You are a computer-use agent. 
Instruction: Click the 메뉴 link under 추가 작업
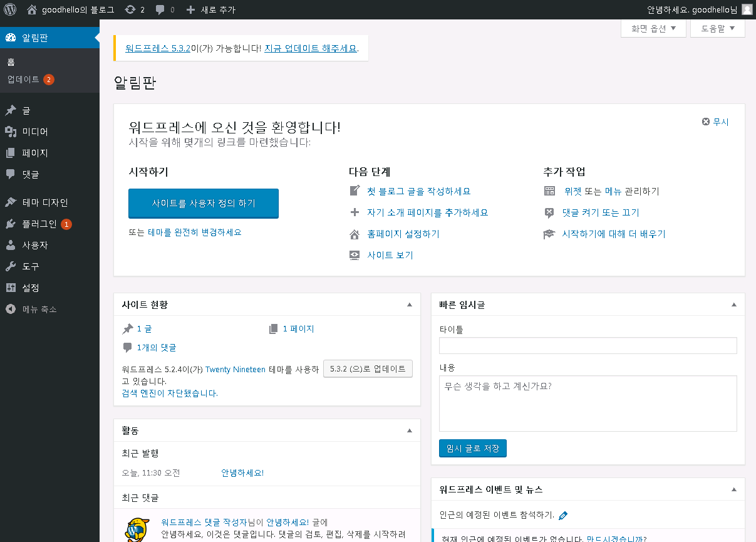(613, 191)
